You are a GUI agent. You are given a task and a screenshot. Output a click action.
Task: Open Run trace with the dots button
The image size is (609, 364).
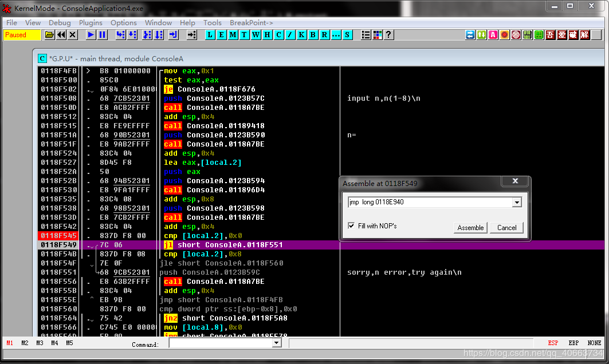(336, 35)
